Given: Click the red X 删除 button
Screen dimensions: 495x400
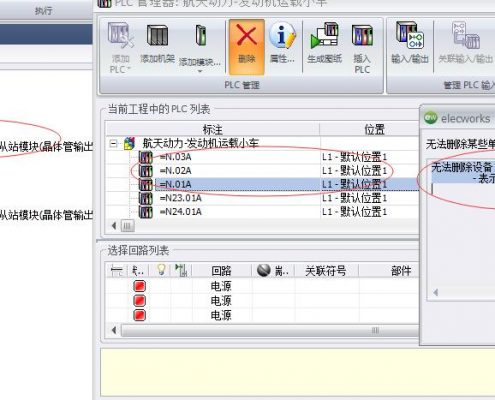Looking at the screenshot, I should coord(247,47).
